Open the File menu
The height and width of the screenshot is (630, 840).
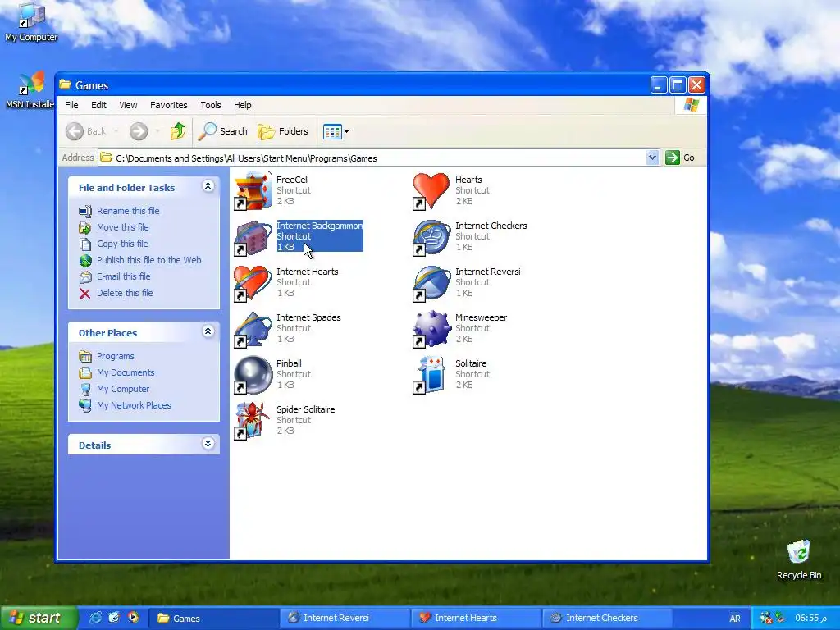click(71, 105)
